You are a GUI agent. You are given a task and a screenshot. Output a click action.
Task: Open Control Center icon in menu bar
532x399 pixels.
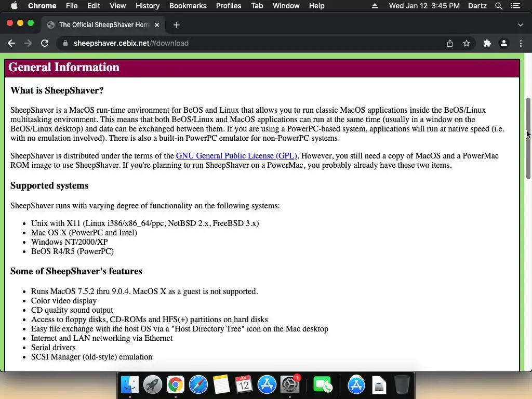[x=515, y=6]
